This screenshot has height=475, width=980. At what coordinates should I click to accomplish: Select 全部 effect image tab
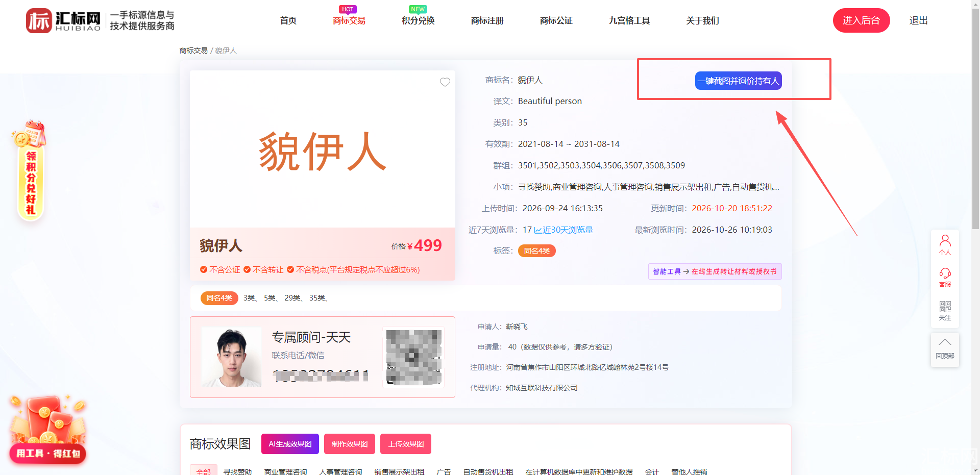pos(204,471)
